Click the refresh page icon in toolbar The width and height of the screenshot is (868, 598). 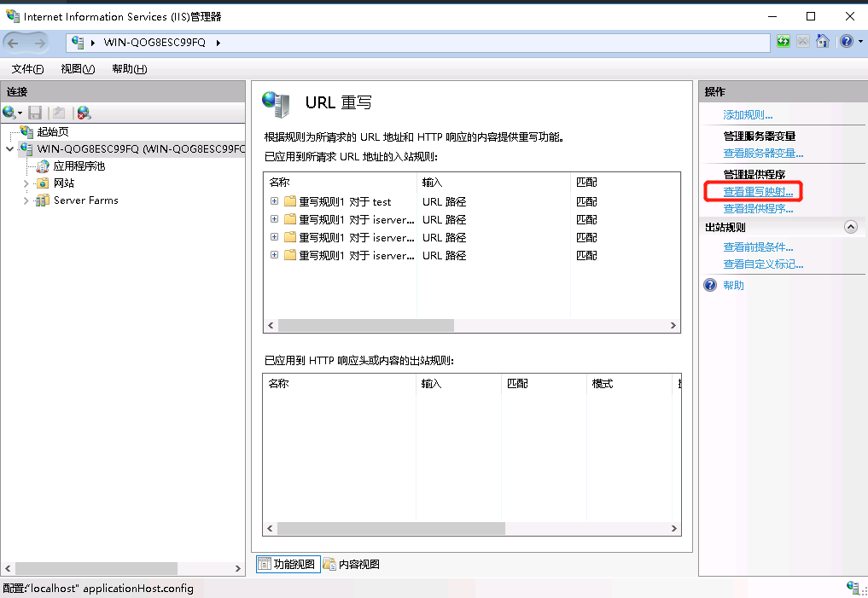pos(783,42)
